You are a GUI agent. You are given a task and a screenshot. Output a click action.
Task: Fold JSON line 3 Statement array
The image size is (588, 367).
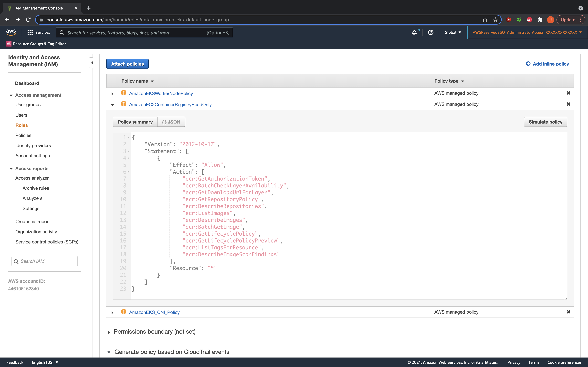point(128,151)
